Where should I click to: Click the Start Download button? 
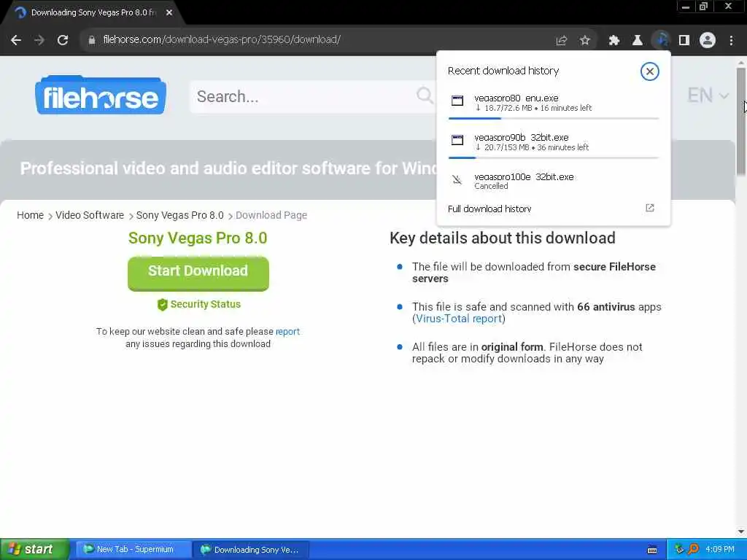[198, 273]
